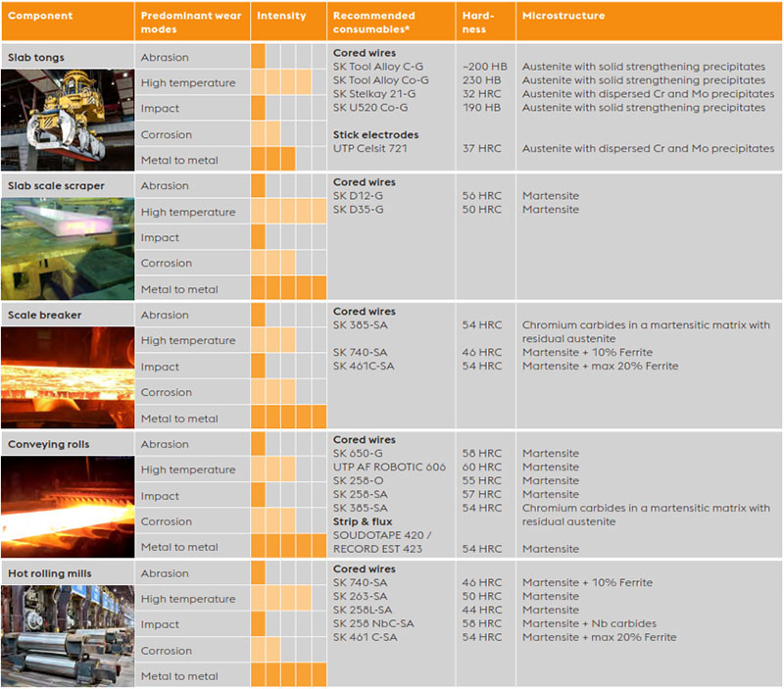The width and height of the screenshot is (784, 689).
Task: Click 'SK 740-SA' under Scale breaker
Action: (x=360, y=352)
